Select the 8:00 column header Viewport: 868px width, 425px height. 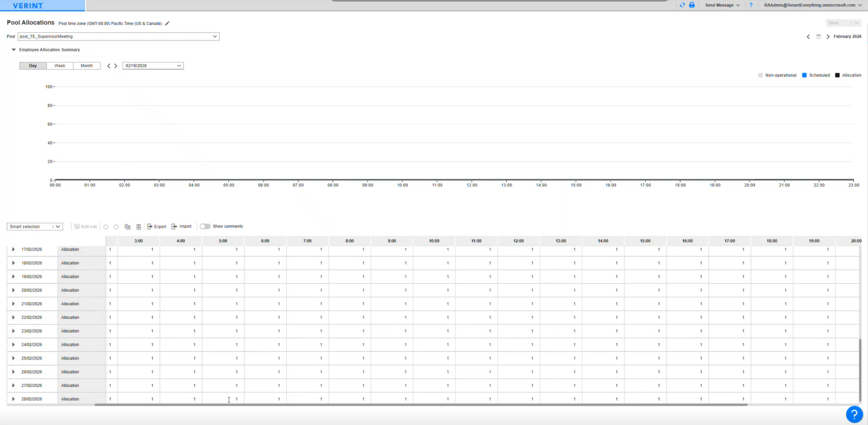(x=349, y=241)
